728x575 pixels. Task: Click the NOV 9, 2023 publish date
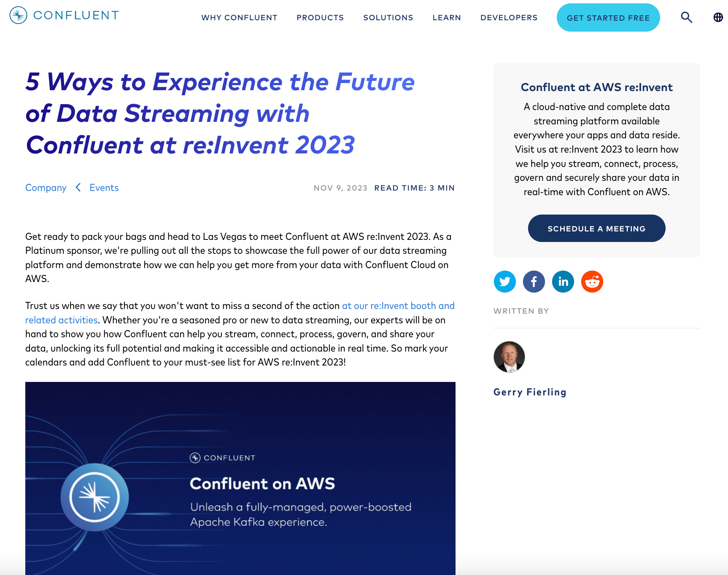click(x=340, y=188)
